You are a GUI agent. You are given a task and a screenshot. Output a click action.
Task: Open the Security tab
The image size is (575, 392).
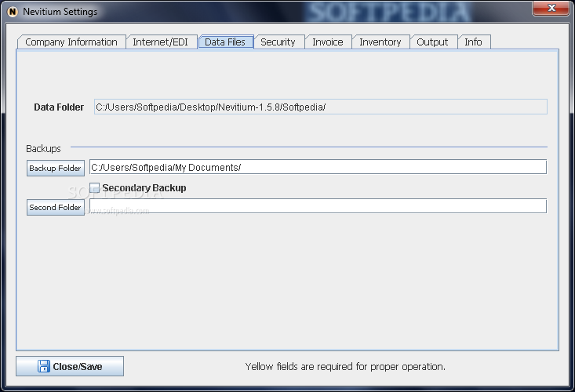(x=278, y=42)
